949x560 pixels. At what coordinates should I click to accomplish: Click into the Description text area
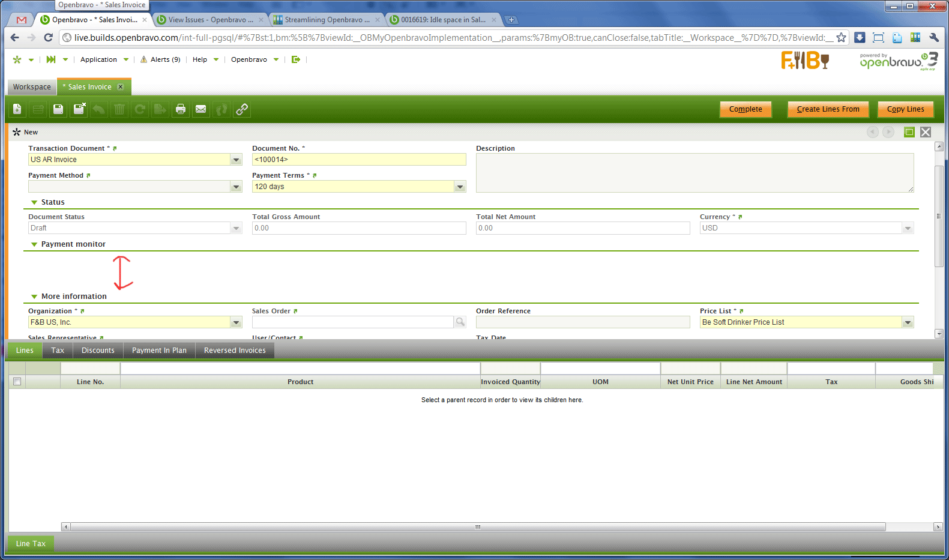pos(694,173)
